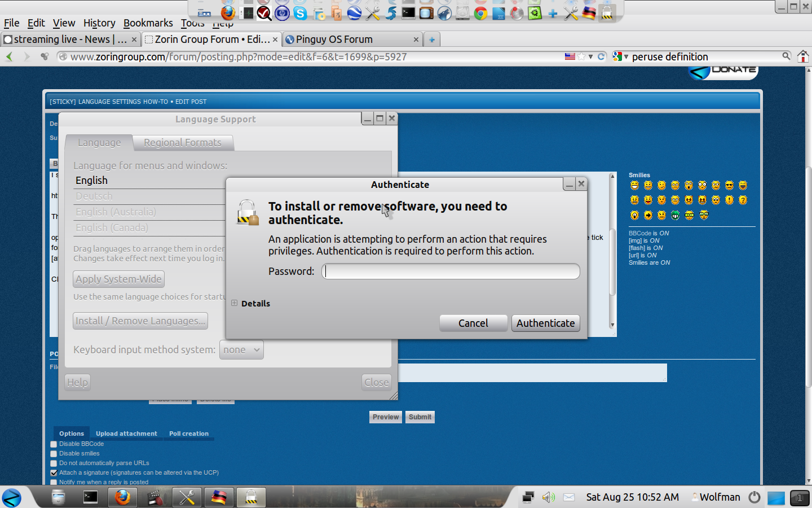Viewport: 812px width, 508px height.
Task: Open the URL bar history dropdown arrow
Action: 590,56
